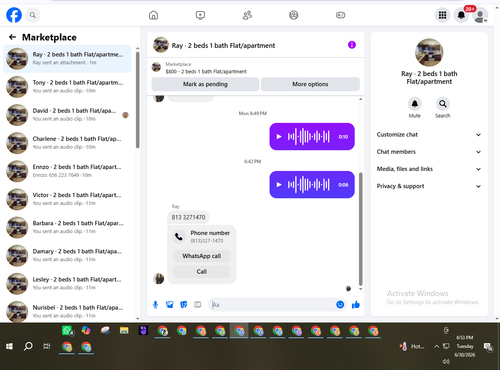
Task: Open Tony conversation in list
Action: (x=68, y=87)
